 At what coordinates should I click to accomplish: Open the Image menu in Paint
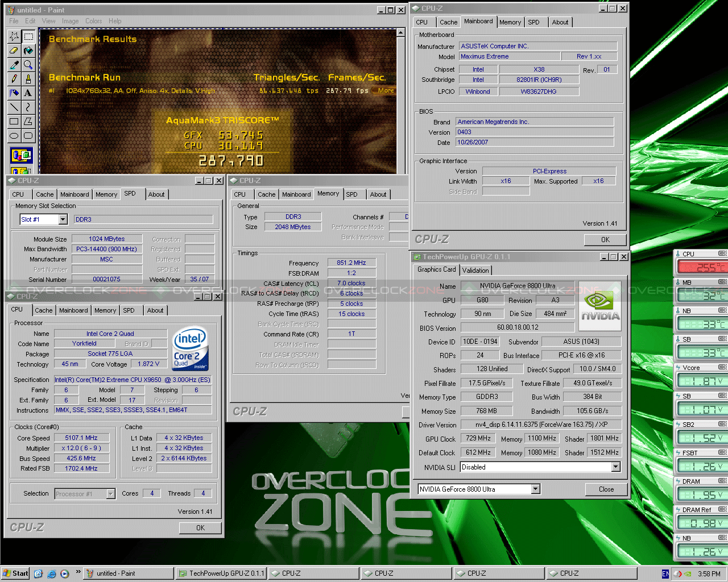pyautogui.click(x=71, y=21)
